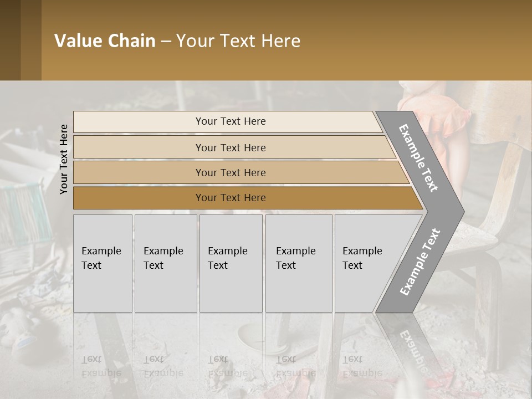The height and width of the screenshot is (399, 532).
Task: Click the dark brown bottom "Your Text Here" bar
Action: pos(230,198)
